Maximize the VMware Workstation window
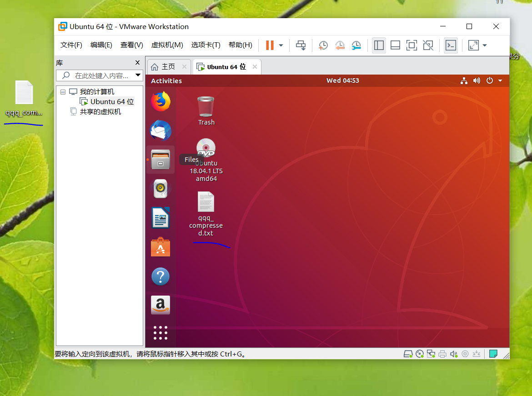The width and height of the screenshot is (532, 396). coord(469,26)
